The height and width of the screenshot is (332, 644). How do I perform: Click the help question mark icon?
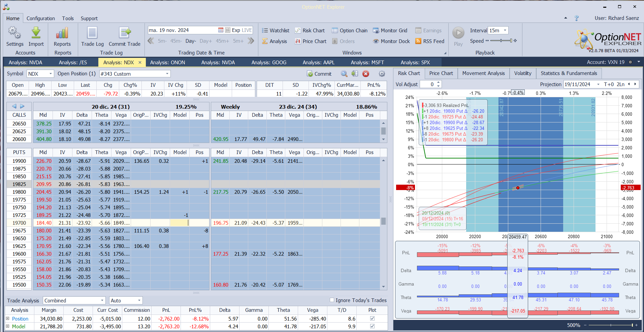577,18
